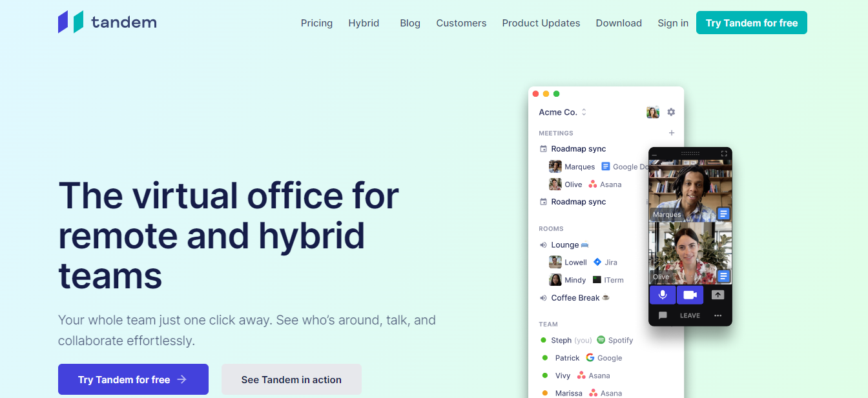The width and height of the screenshot is (868, 398).
Task: Click Lowell's avatar in the Lounge
Action: point(555,262)
